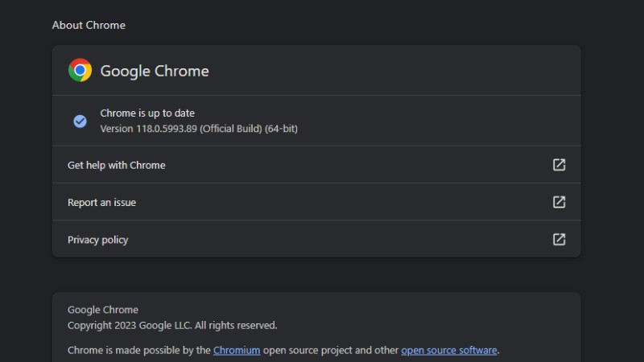Image resolution: width=644 pixels, height=362 pixels.
Task: Click the blue up-to-date checkmark icon
Action: pos(80,121)
